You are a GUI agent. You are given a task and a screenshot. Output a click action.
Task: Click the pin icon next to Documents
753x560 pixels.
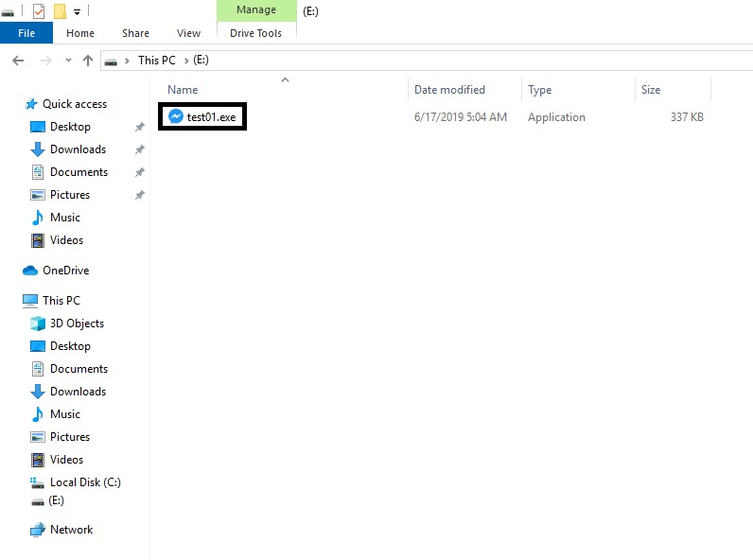[x=139, y=172]
